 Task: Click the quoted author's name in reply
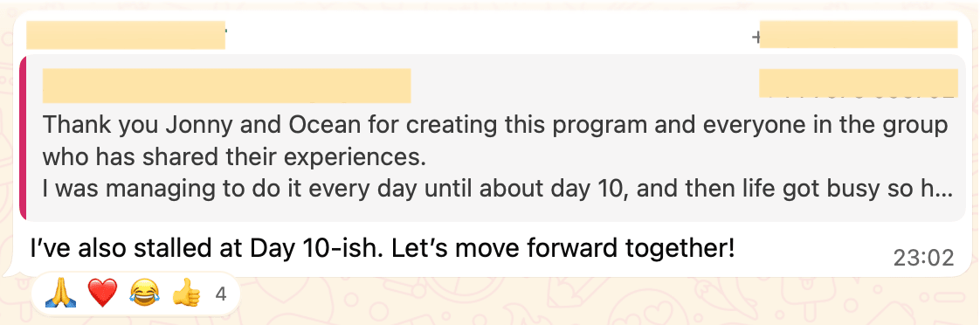tap(226, 86)
